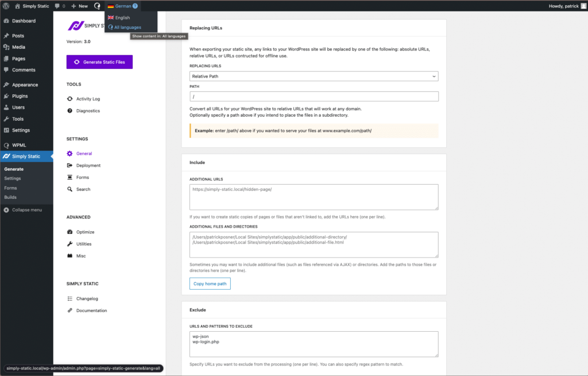Image resolution: width=588 pixels, height=376 pixels.
Task: Open the comments bubble icon in admin bar
Action: coord(57,6)
